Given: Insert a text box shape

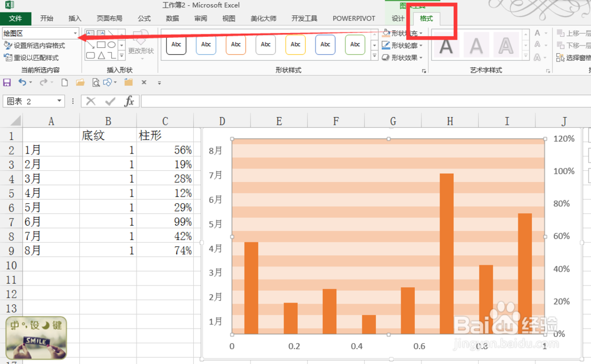Looking at the screenshot, I should [x=90, y=34].
